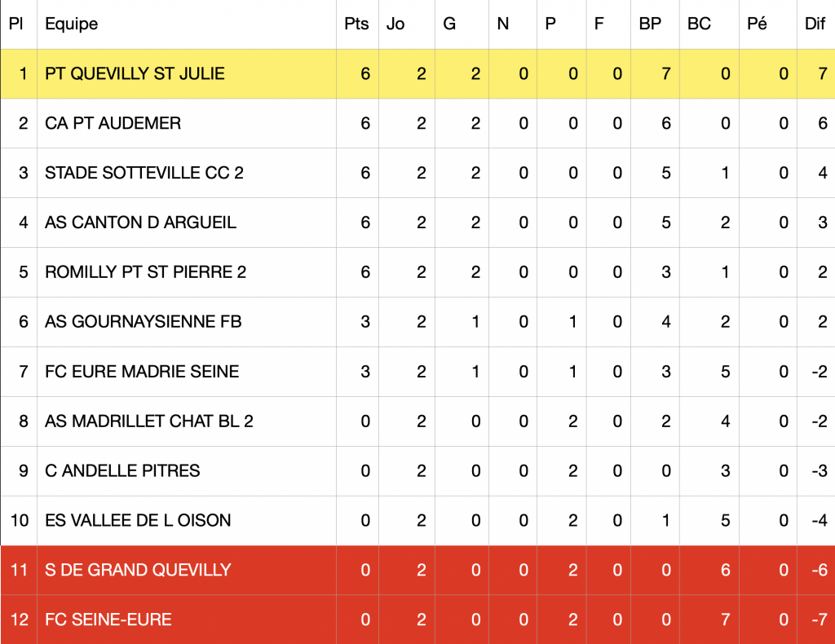Open STADE SOTTEVILLE CC 2 team entry

144,173
